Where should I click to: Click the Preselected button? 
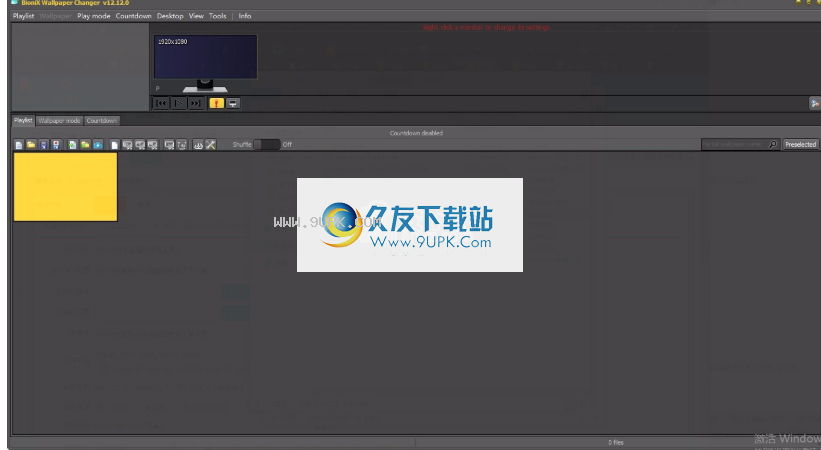[x=801, y=145]
